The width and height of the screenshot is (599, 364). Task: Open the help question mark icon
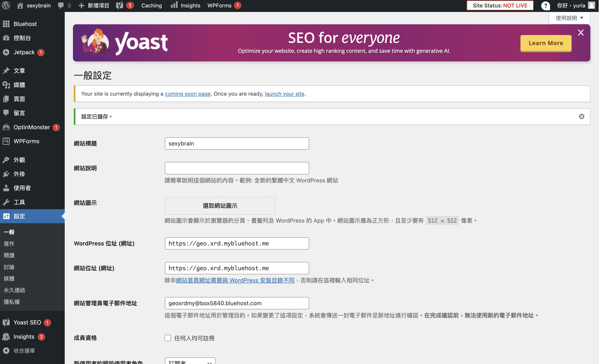[546, 6]
